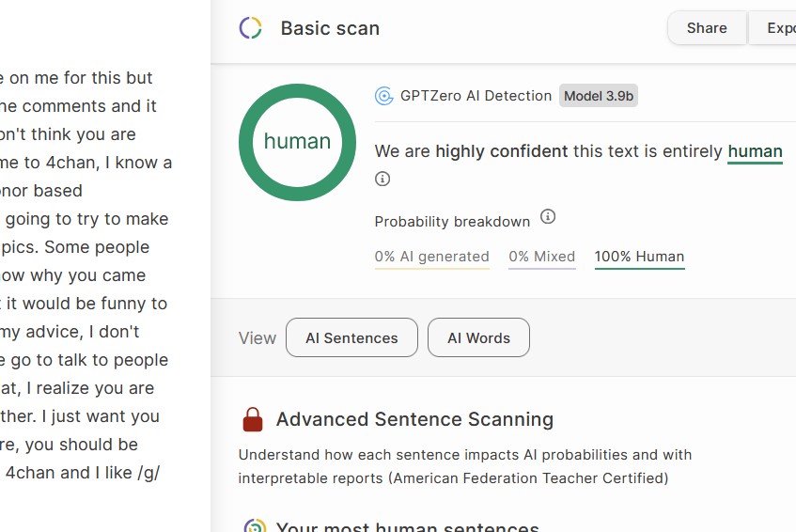Toggle AI Words view
The width and height of the screenshot is (796, 532).
click(478, 338)
